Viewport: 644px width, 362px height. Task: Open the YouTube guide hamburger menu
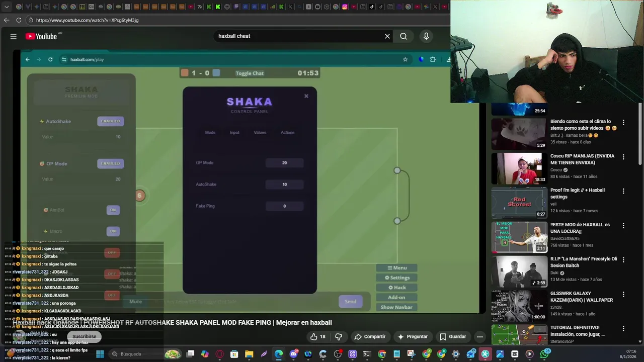click(x=14, y=36)
